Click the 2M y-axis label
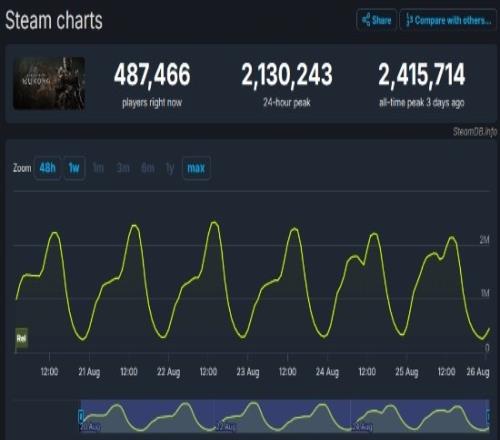This screenshot has width=500, height=440. [x=484, y=240]
